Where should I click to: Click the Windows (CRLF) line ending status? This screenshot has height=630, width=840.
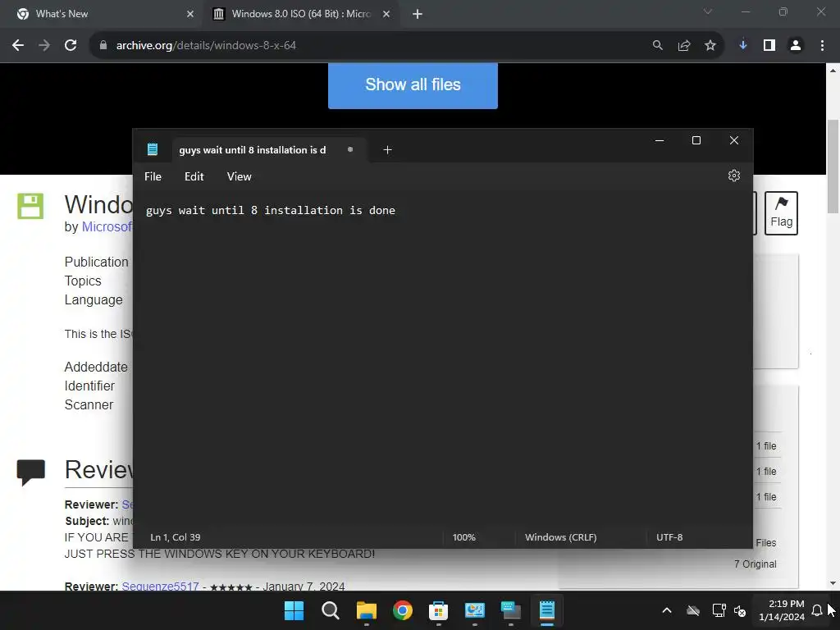560,537
